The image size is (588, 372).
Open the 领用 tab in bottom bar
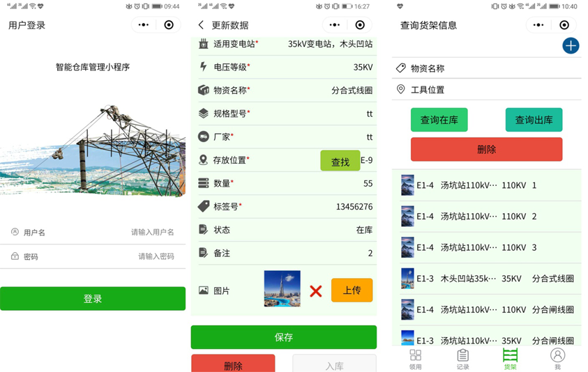(415, 359)
